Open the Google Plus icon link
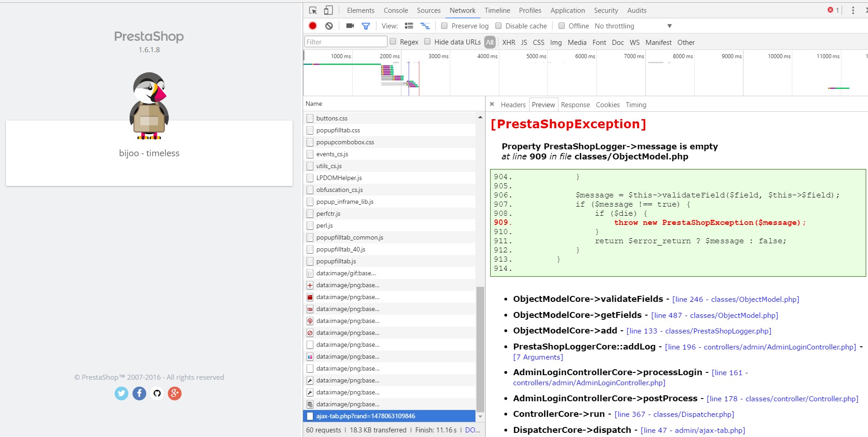The height and width of the screenshot is (437, 868). pos(175,393)
